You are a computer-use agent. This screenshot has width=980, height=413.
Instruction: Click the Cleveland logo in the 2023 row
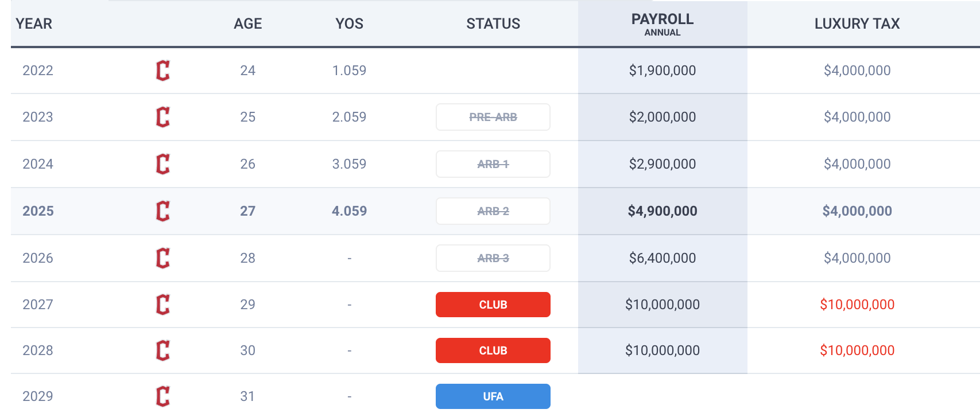pos(163,117)
